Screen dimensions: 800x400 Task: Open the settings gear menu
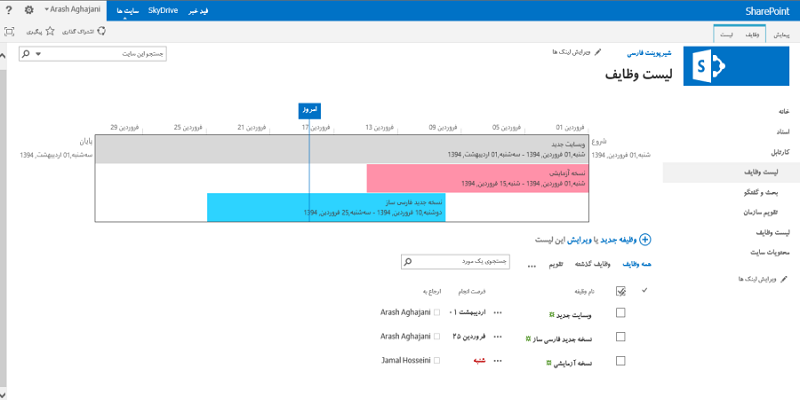[x=29, y=10]
